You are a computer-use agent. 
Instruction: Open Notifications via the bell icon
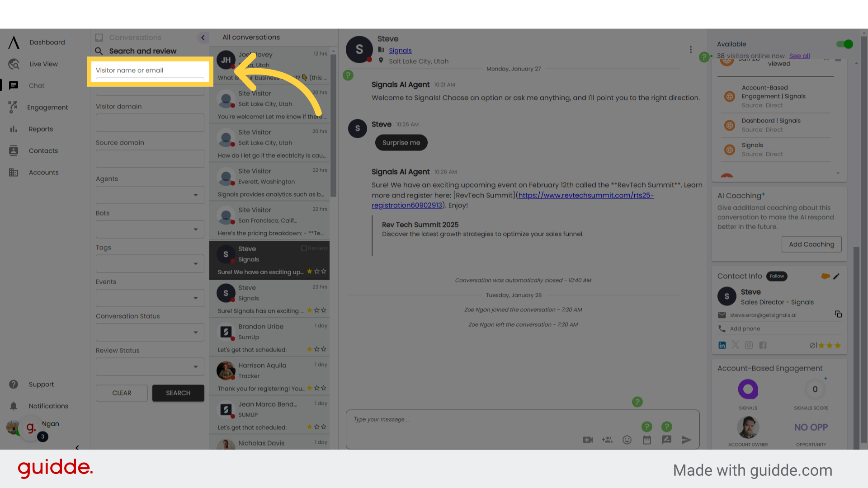(x=14, y=406)
